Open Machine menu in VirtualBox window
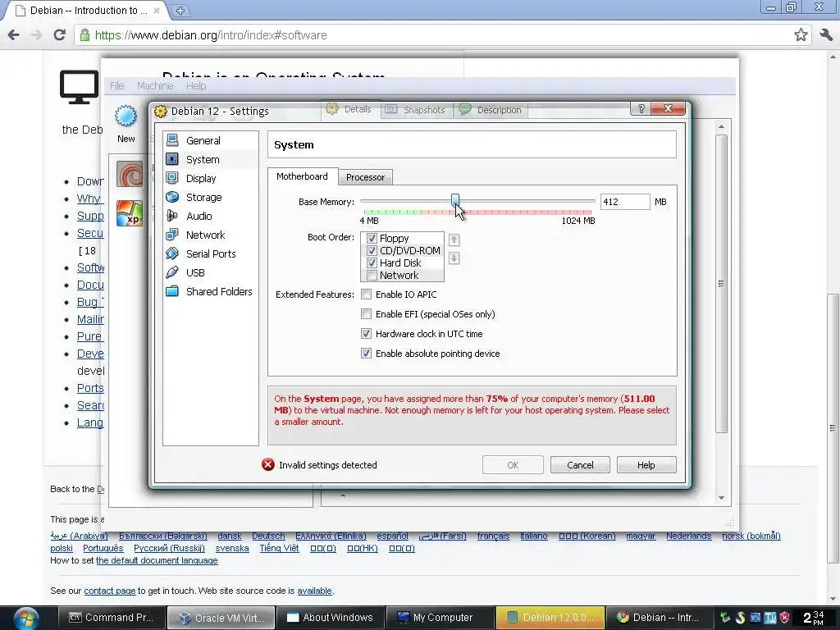Screen dimensions: 840x630 tap(155, 85)
